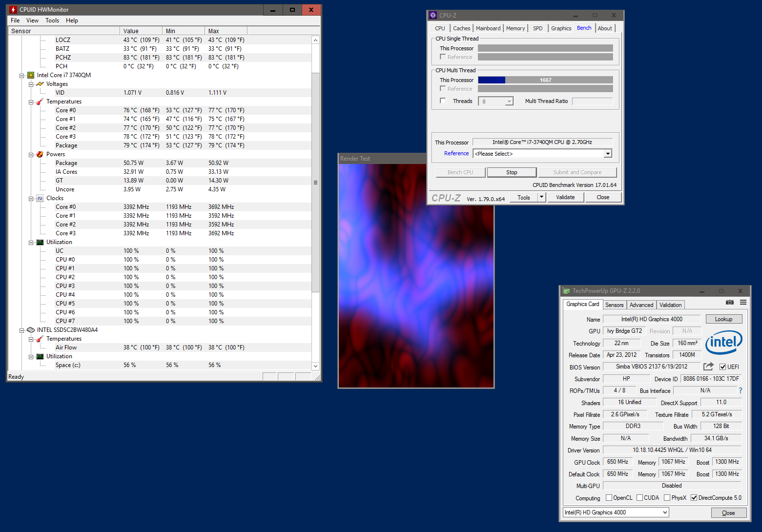Click the Multi Thread Ratio field
The image size is (762, 532).
(x=592, y=101)
